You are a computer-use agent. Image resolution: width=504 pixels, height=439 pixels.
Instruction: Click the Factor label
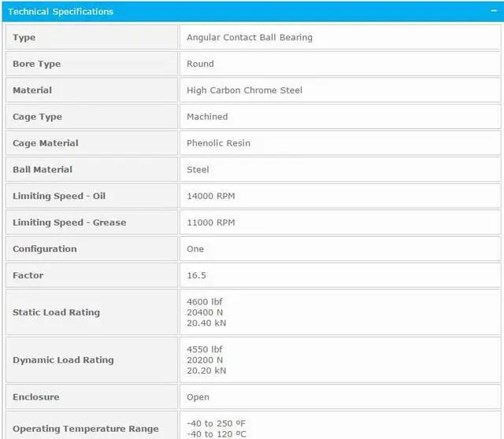(28, 275)
